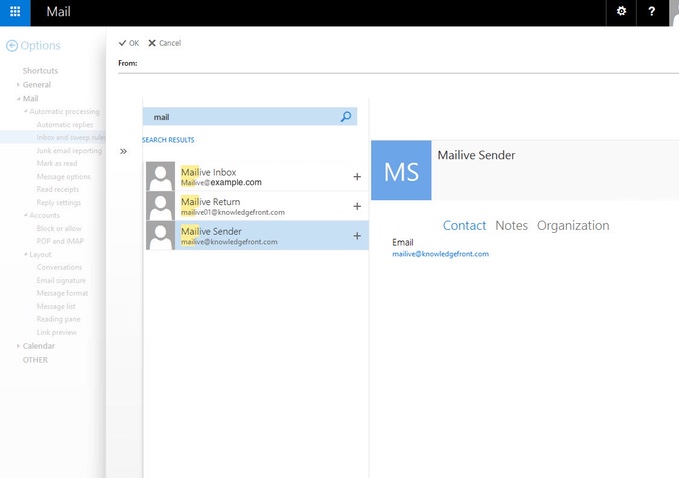Switch to the Organization tab

pyautogui.click(x=572, y=226)
